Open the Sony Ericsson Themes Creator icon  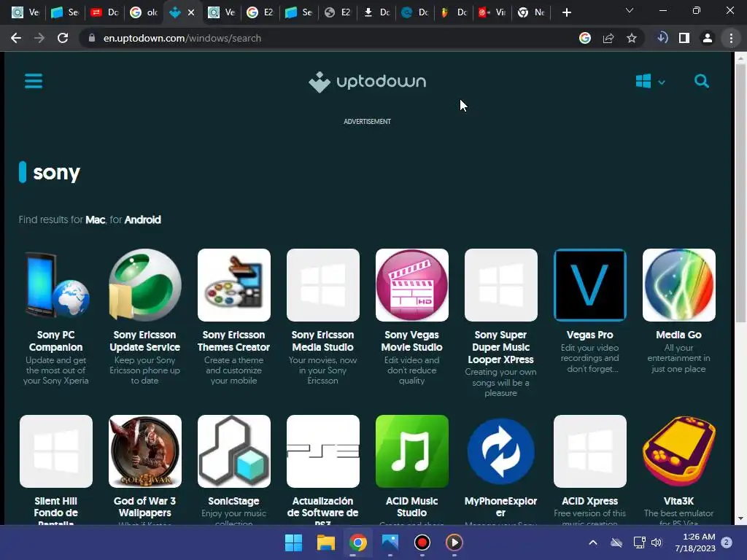[x=234, y=285]
